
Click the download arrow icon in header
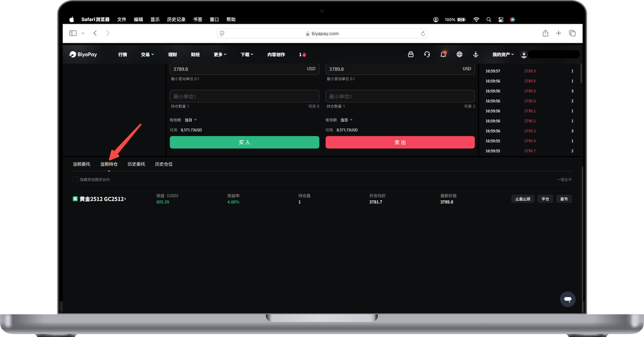coord(475,54)
